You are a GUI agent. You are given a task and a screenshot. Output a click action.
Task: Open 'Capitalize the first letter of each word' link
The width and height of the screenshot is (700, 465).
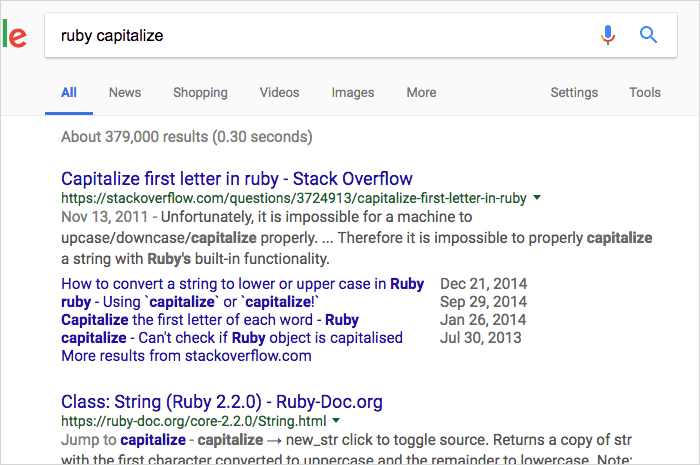click(x=210, y=320)
